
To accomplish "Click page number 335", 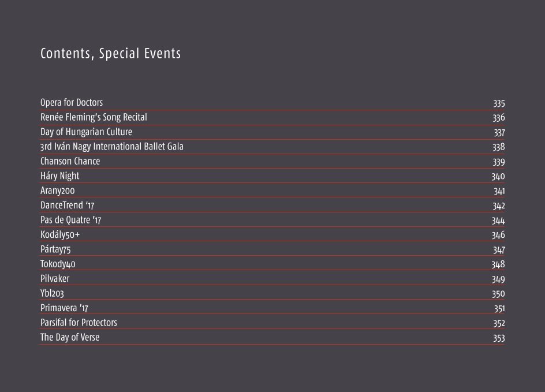I will click(499, 103).
